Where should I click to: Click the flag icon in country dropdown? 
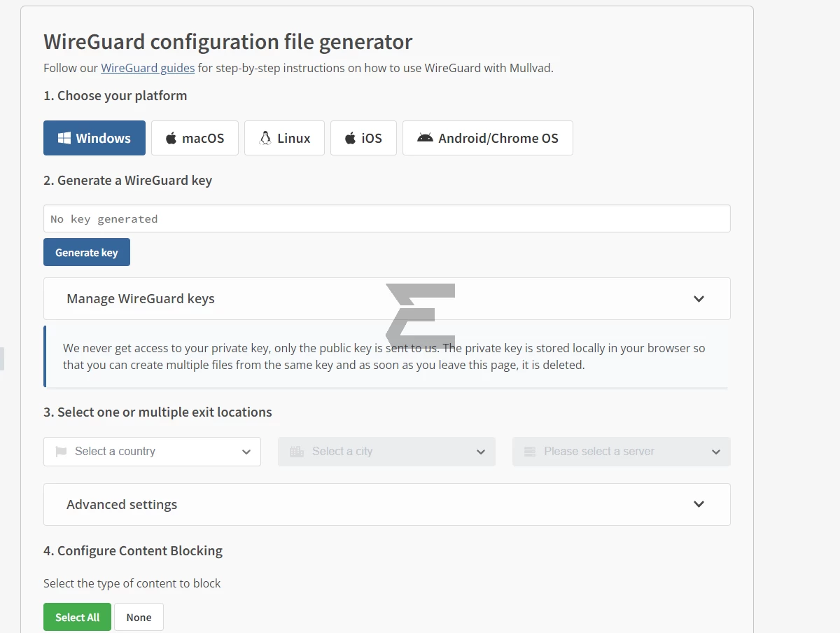[x=61, y=452]
